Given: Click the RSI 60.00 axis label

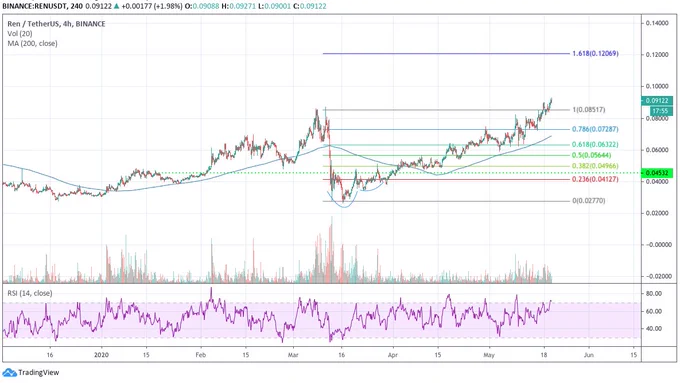Looking at the screenshot, I should tap(654, 311).
